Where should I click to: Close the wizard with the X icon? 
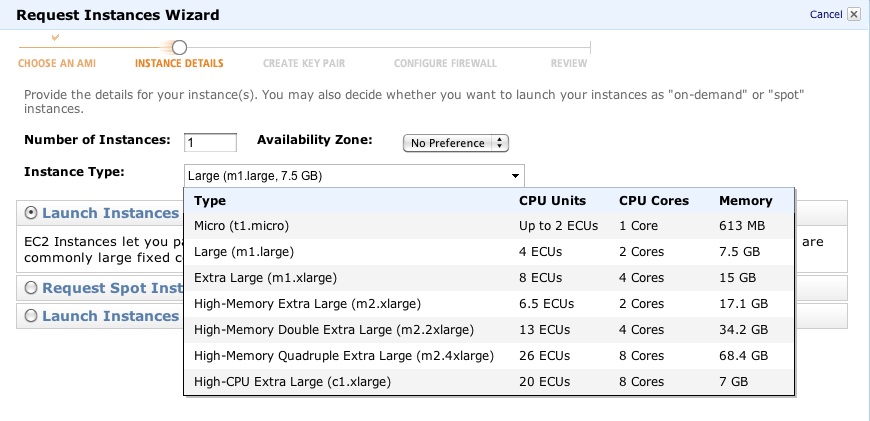coord(853,15)
